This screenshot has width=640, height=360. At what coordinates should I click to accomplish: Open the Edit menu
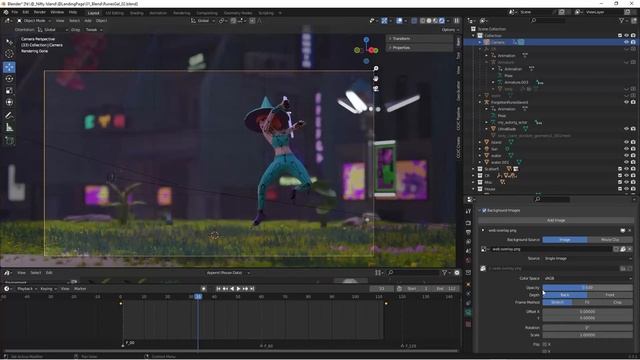pos(26,13)
